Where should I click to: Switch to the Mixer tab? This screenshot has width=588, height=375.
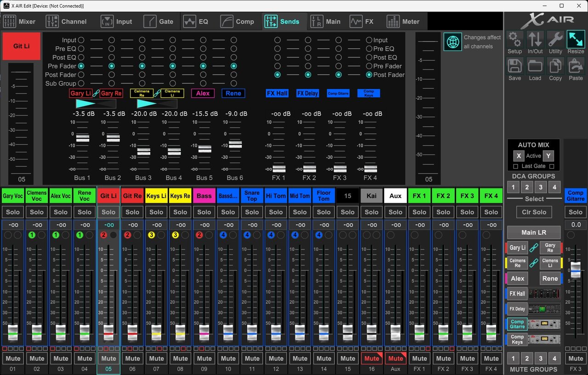coord(19,22)
